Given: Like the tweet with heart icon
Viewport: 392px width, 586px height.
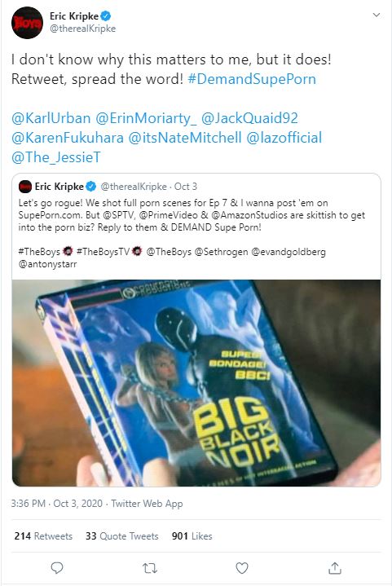Looking at the screenshot, I should point(242,568).
